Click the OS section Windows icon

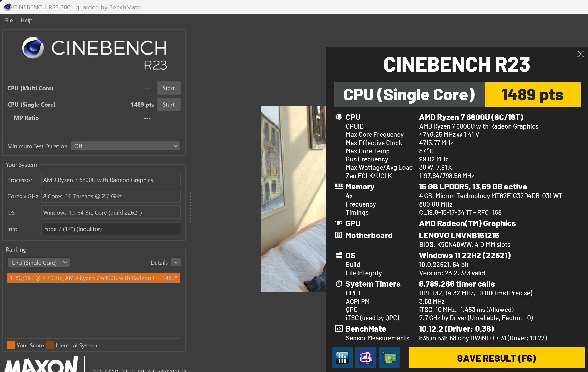(339, 255)
